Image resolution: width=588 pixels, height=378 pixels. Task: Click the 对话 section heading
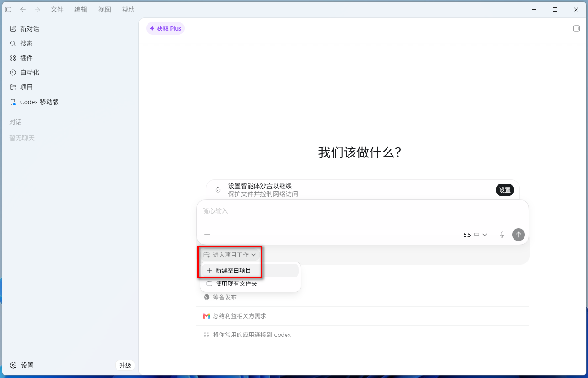16,122
